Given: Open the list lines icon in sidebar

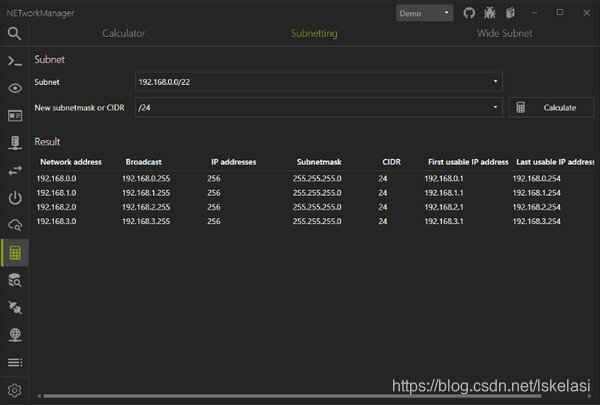Looking at the screenshot, I should (15, 362).
